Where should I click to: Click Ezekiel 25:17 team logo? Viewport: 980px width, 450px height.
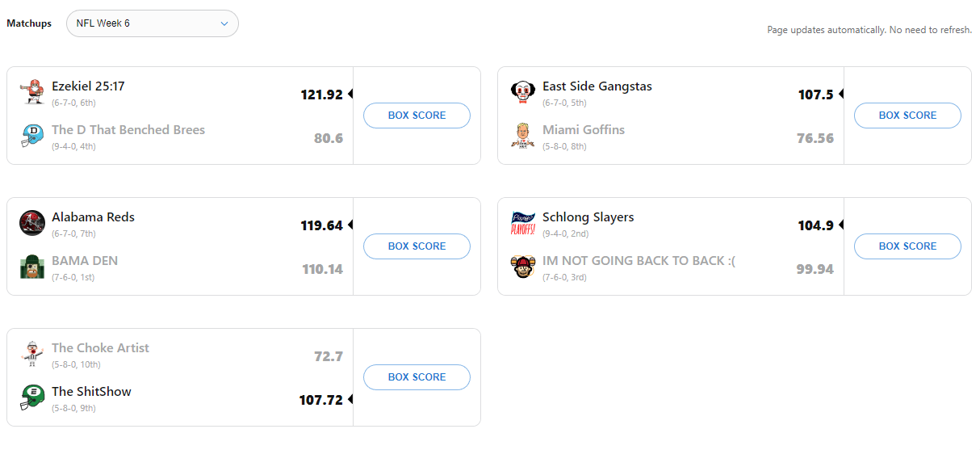[32, 92]
